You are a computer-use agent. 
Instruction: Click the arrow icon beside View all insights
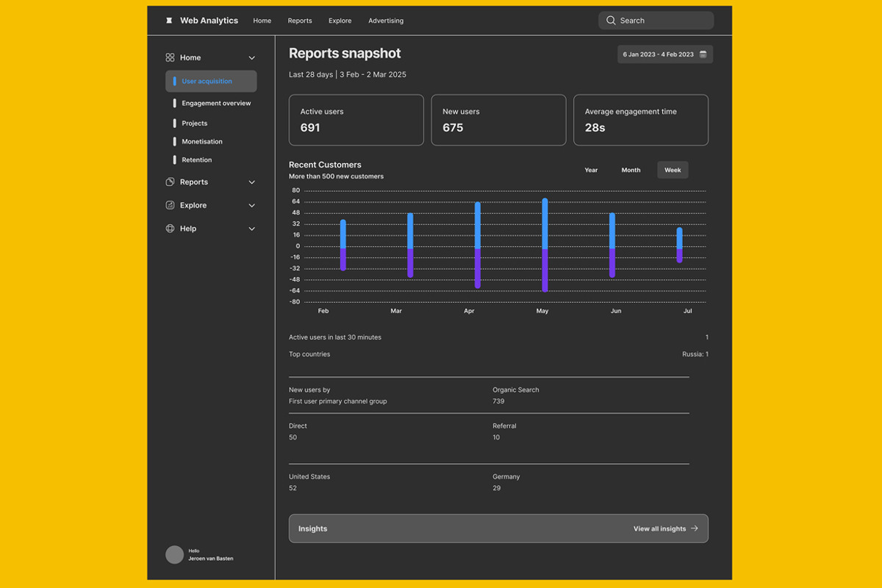695,528
